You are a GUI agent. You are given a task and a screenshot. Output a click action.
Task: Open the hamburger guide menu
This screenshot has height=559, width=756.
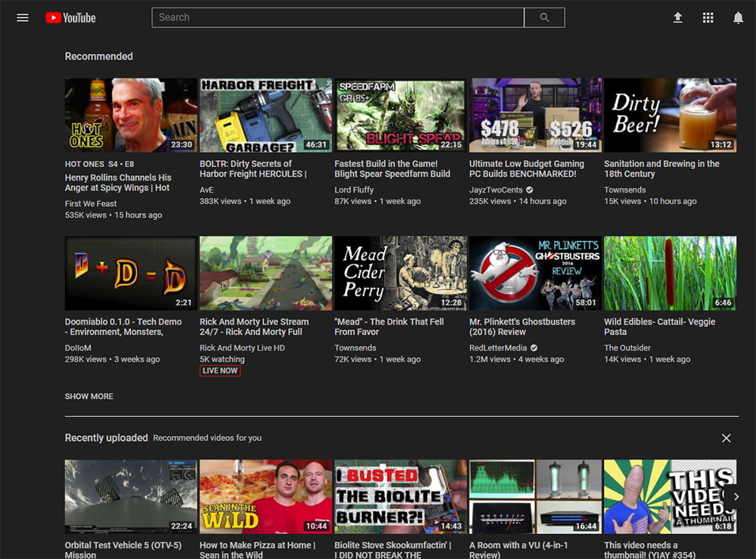[23, 18]
